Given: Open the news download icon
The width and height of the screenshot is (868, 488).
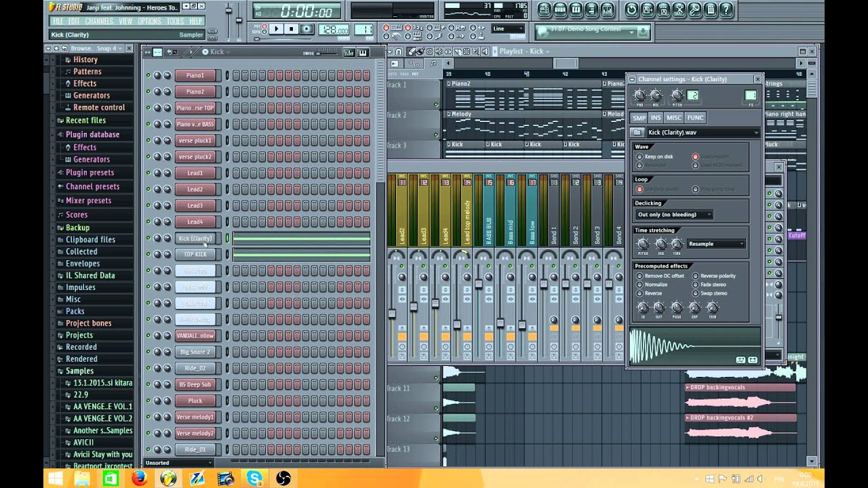Looking at the screenshot, I should tap(643, 32).
